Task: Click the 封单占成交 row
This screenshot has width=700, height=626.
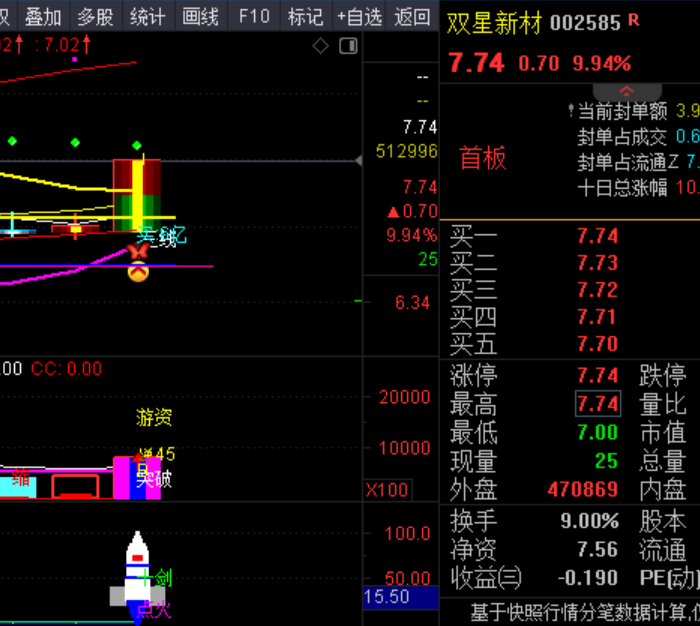Action: [638, 137]
